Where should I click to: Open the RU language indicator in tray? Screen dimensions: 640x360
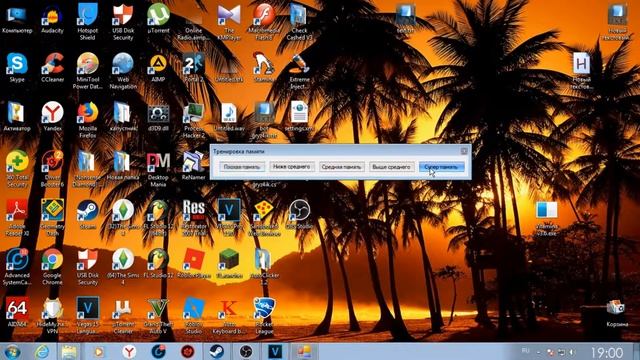525,351
